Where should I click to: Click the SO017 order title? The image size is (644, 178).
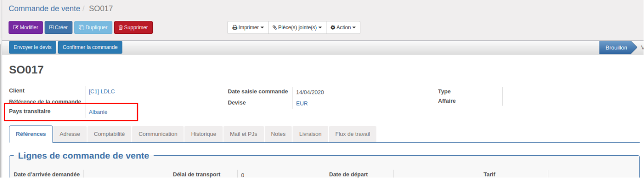click(x=26, y=70)
